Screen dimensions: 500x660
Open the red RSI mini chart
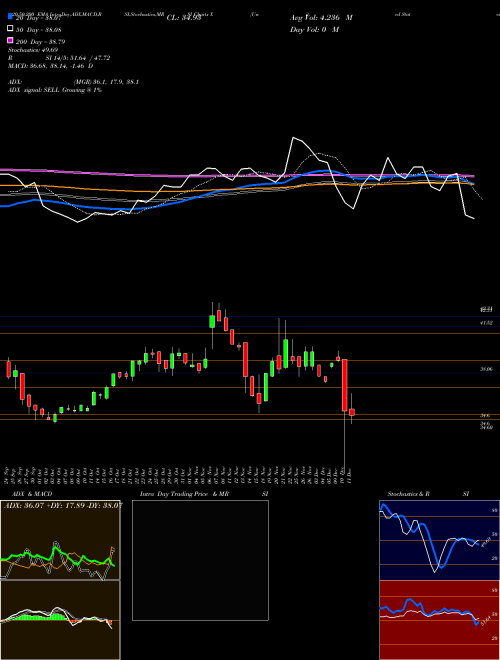[439, 620]
